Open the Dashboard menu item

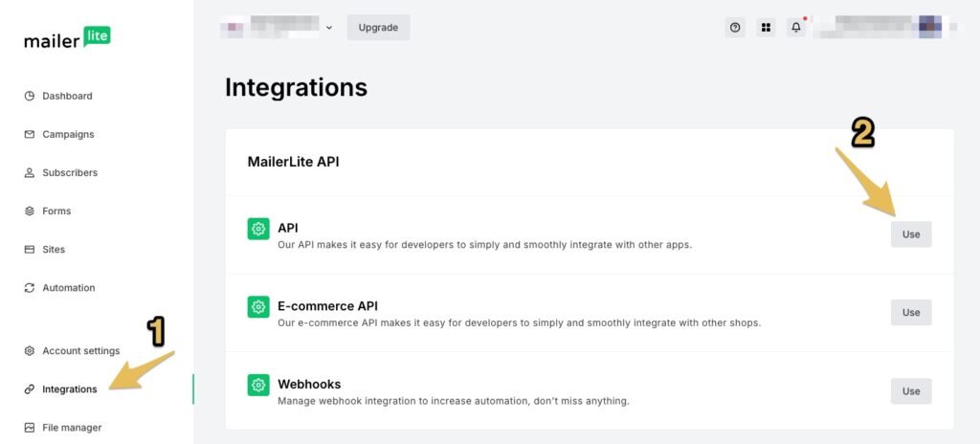(x=67, y=96)
